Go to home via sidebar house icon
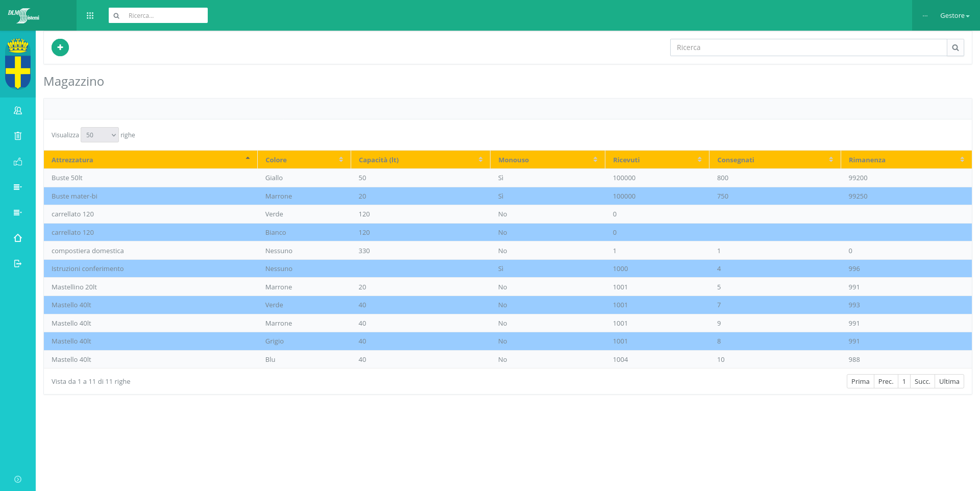This screenshot has width=980, height=491. (x=18, y=238)
